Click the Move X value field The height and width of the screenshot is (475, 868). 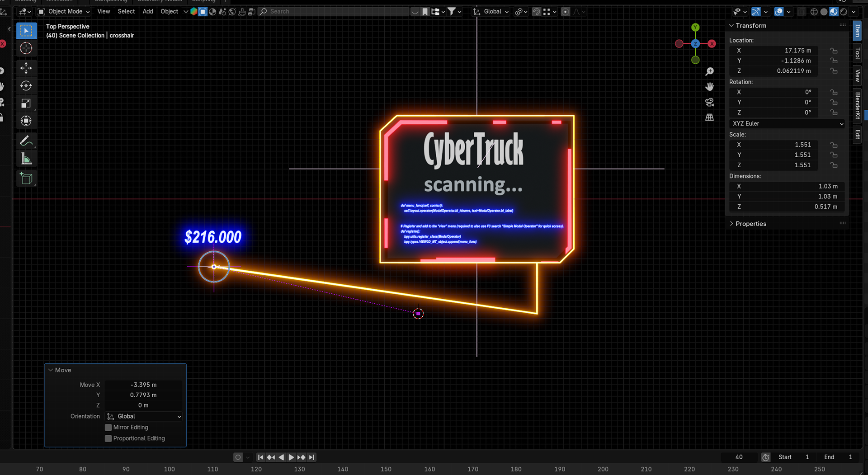click(144, 385)
